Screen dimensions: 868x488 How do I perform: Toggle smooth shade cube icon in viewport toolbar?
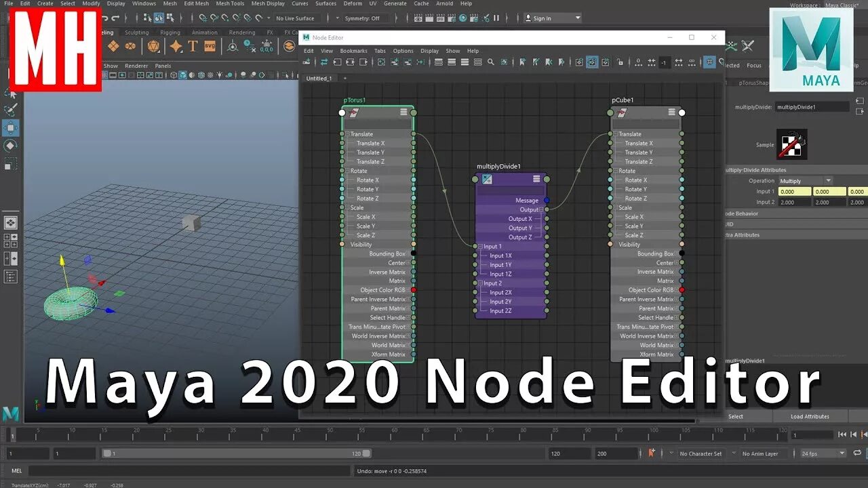(x=182, y=75)
